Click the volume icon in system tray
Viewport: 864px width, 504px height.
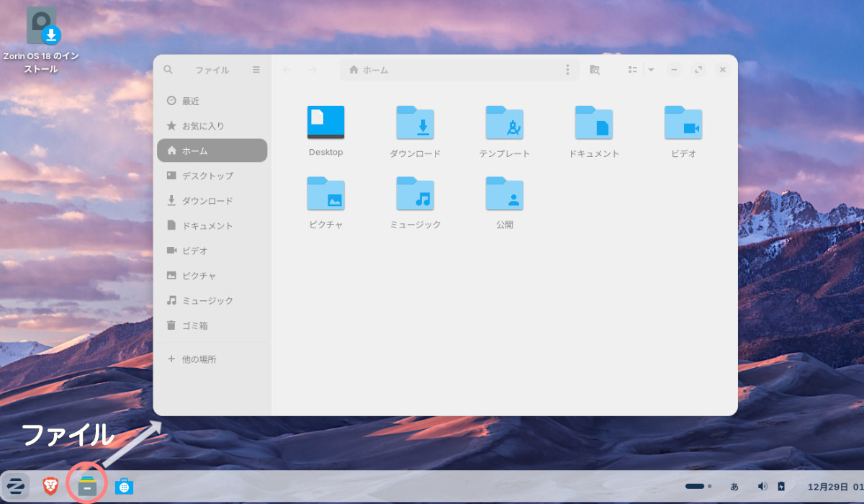pyautogui.click(x=762, y=487)
